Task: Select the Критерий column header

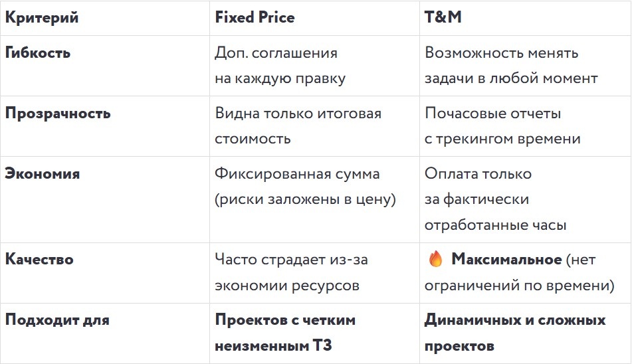Action: [41, 18]
